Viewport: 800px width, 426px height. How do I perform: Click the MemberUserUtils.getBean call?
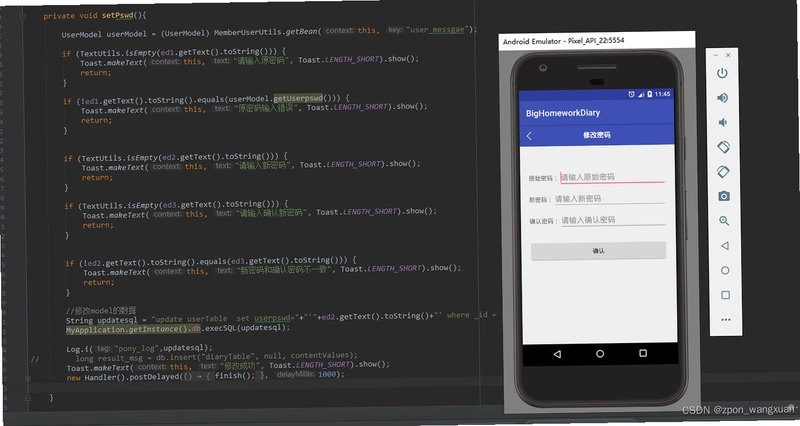265,32
